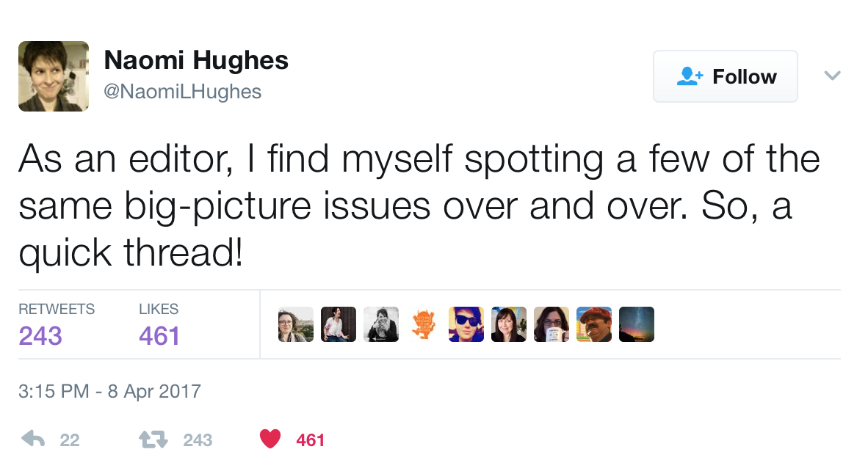Click the 22 reply count
This screenshot has width=868, height=474.
point(70,440)
